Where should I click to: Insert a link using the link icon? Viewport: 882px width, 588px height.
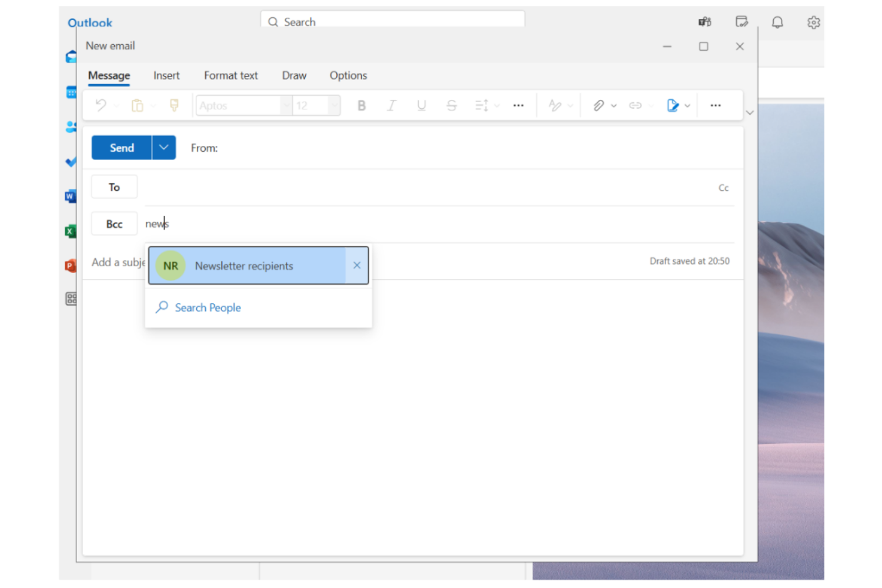click(x=635, y=105)
